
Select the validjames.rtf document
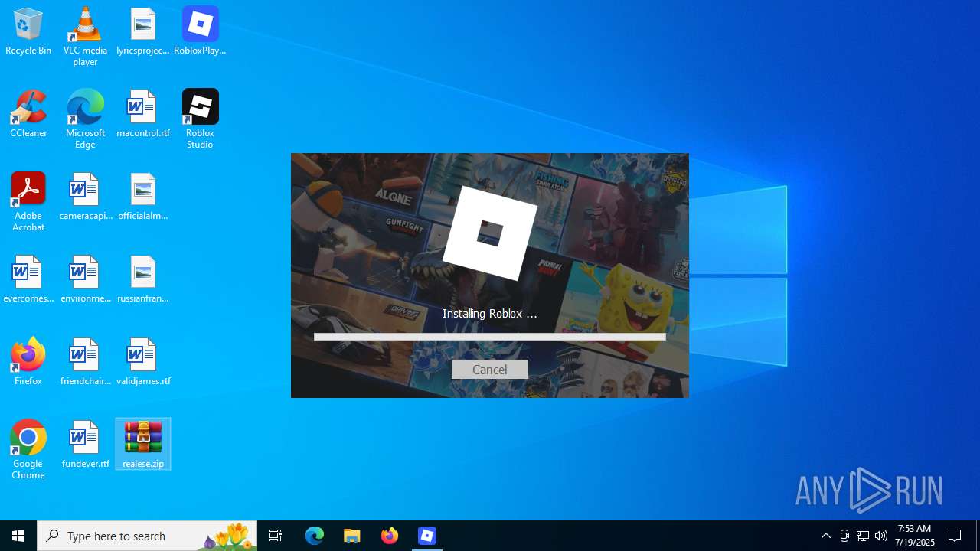tap(142, 362)
